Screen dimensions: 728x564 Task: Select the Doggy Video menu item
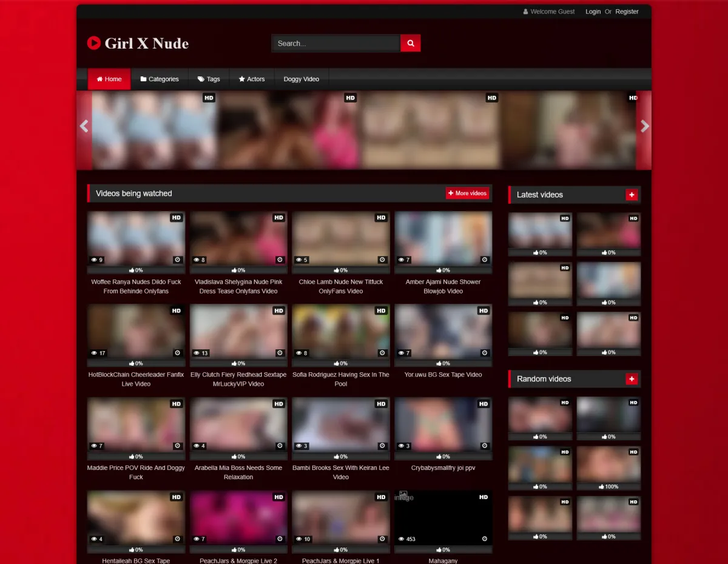(301, 79)
